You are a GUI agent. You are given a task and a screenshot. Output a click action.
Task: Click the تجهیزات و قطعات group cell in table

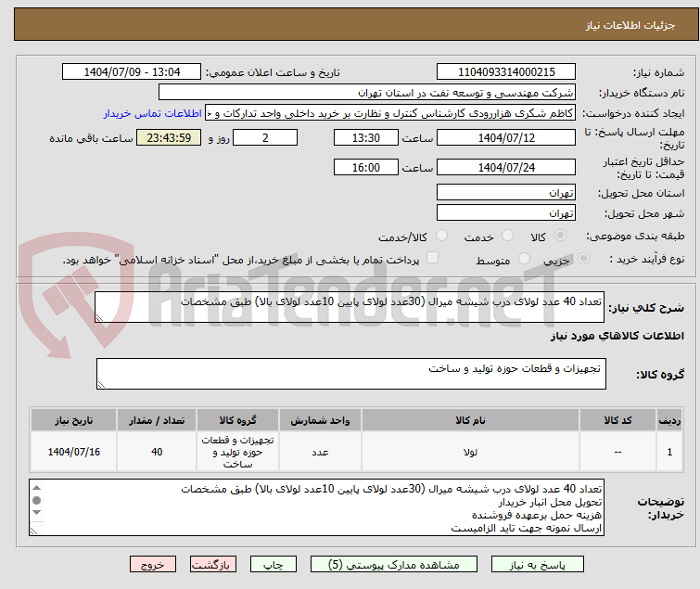237,452
